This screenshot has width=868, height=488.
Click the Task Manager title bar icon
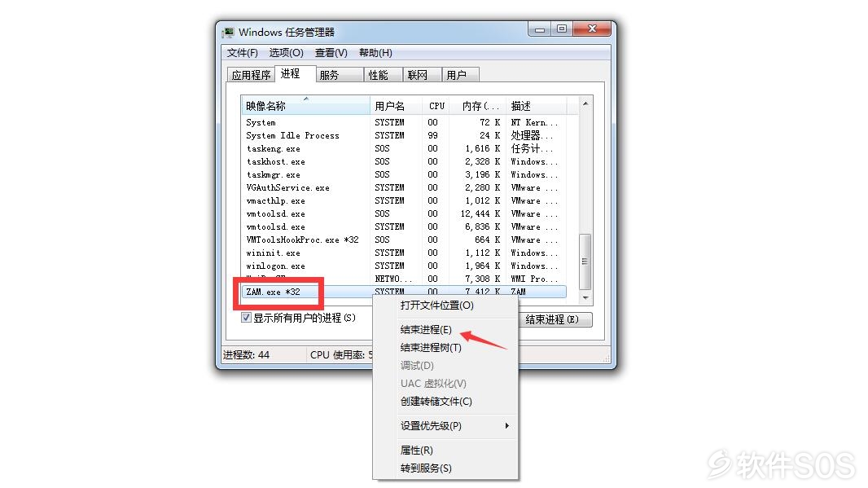(228, 32)
